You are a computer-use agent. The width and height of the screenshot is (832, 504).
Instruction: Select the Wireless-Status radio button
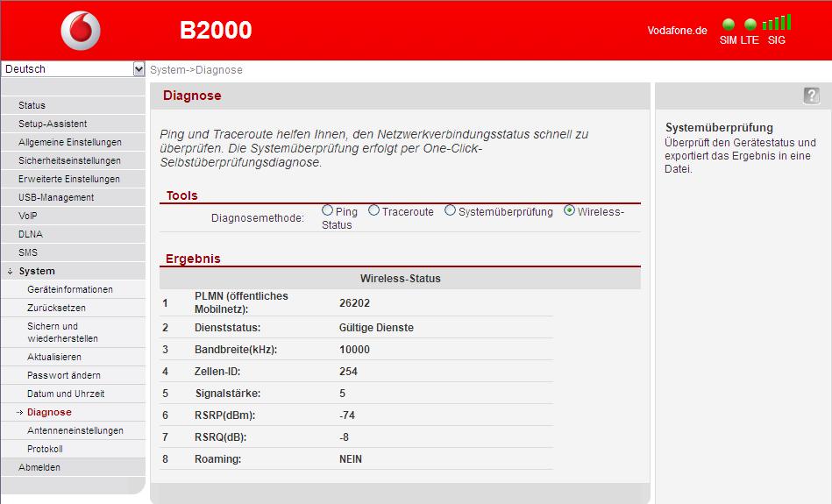[x=569, y=210]
